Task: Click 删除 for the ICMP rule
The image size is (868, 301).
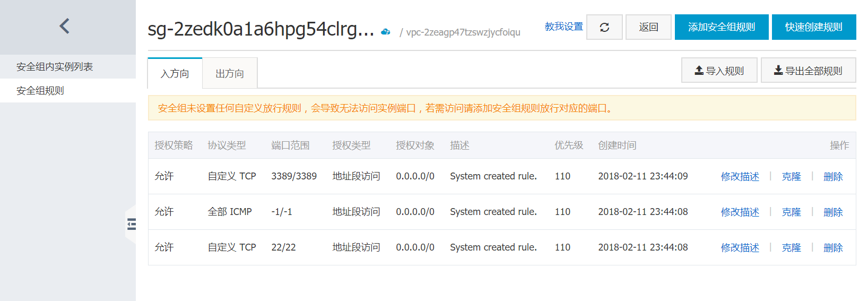Action: pos(833,212)
